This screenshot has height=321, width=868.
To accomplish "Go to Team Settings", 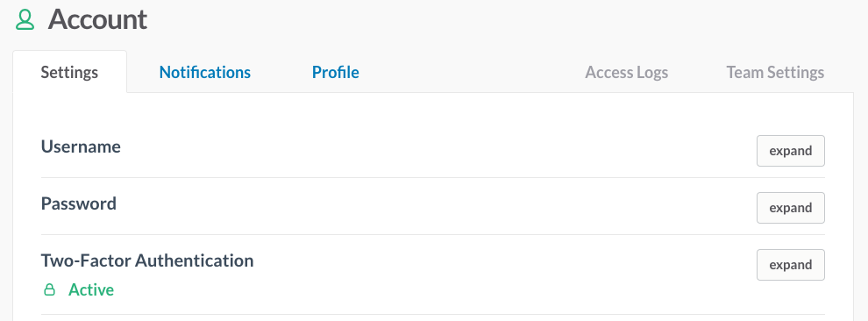I will pos(775,73).
